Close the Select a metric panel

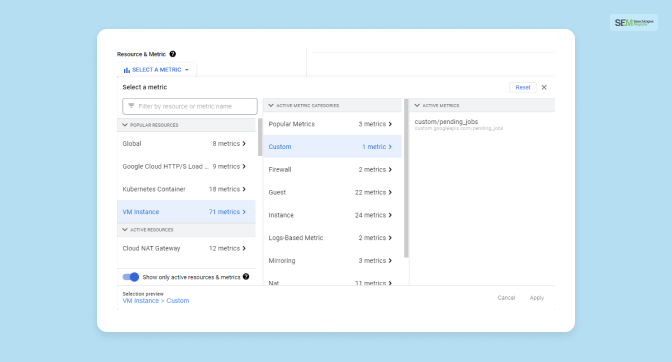click(544, 87)
